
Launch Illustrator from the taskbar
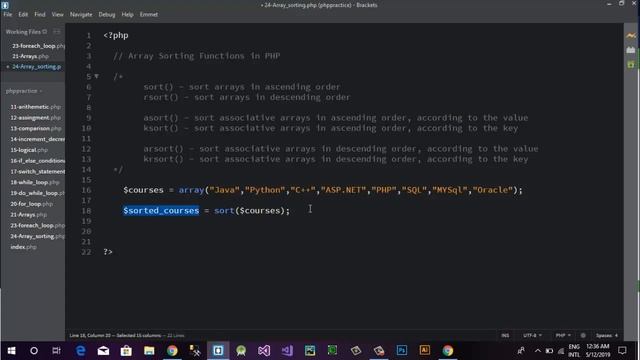point(424,351)
